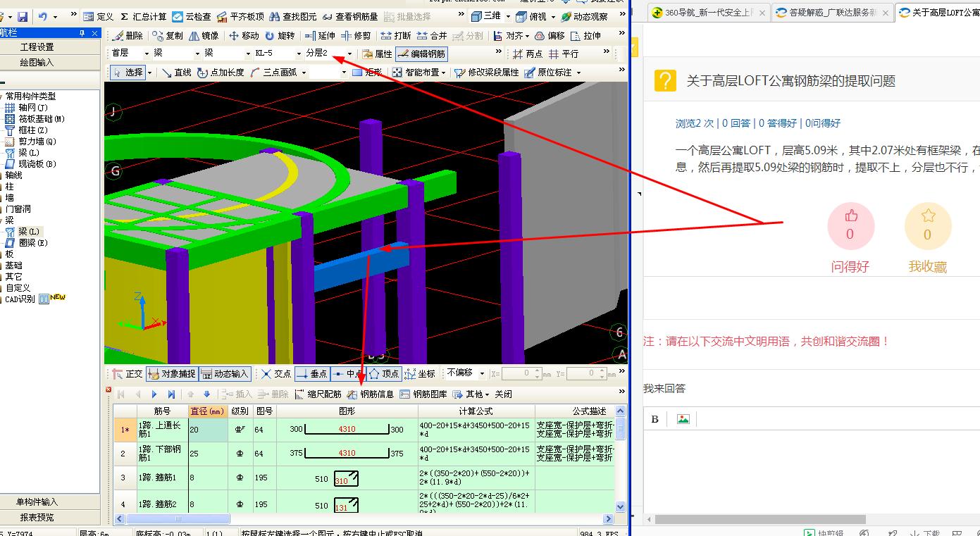Image resolution: width=980 pixels, height=536 pixels.
Task: Jump to last rebar record
Action: (171, 394)
